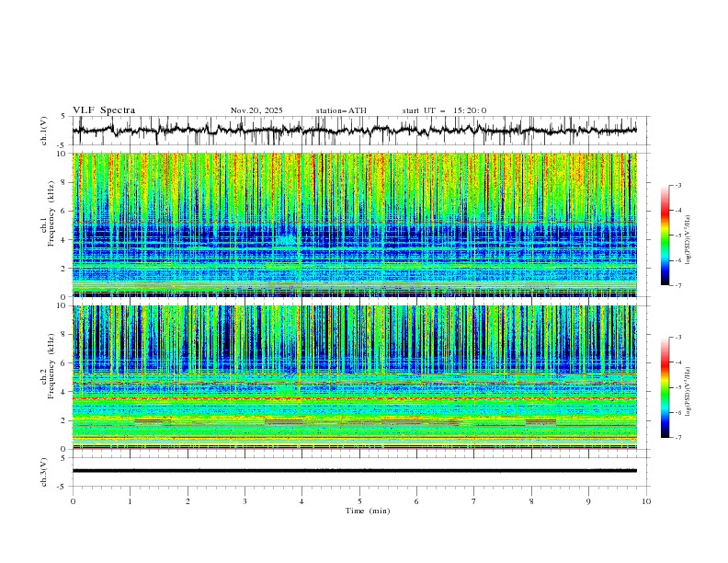Click the "Time (min)" axis title
The width and height of the screenshot is (728, 563).
point(368,511)
